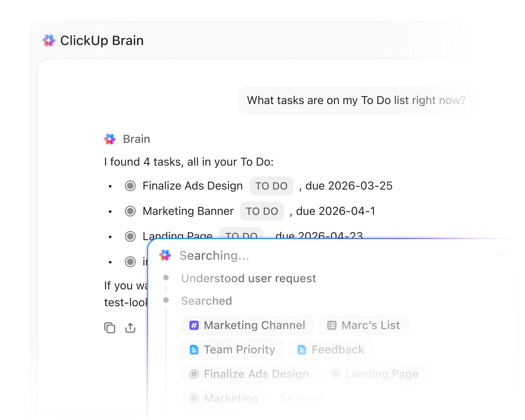Click the ClickUp Brain logo icon
This screenshot has height=420, width=525.
[x=49, y=40]
